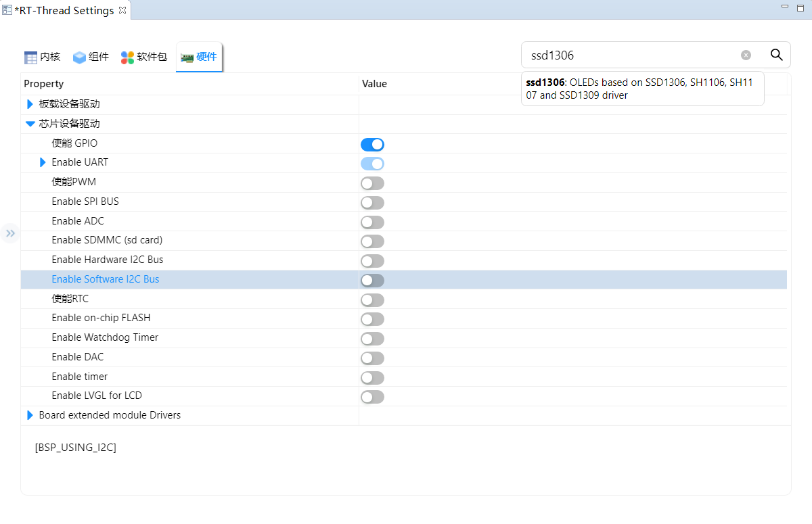Viewport: 812px width, 524px height.
Task: Enable the 使能PWM switch
Action: pyautogui.click(x=372, y=183)
